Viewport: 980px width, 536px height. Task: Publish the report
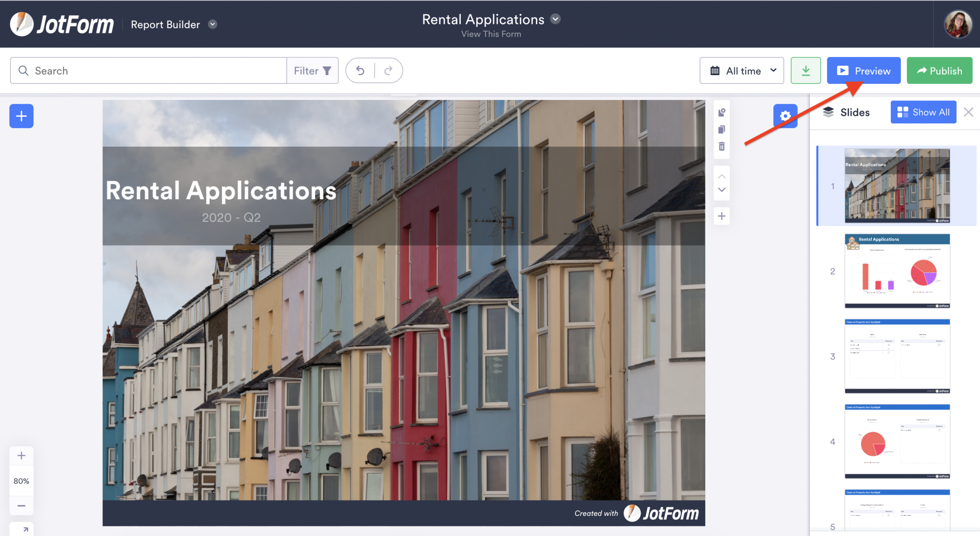pos(939,70)
